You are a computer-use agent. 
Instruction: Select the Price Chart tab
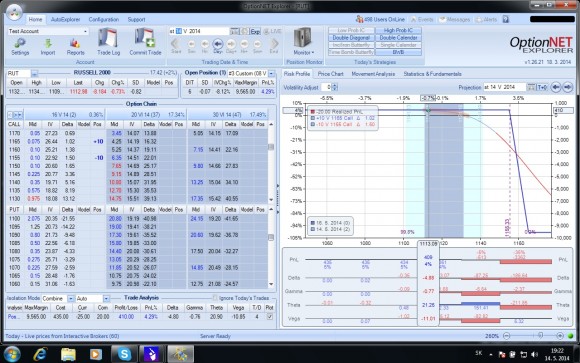click(330, 74)
